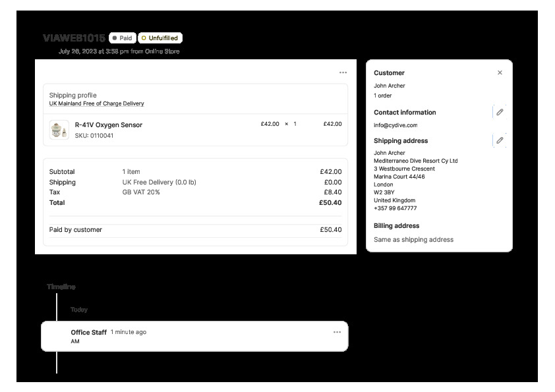Screen dimensions: 555x392
Task: View the customer's 1 order link
Action: click(382, 96)
